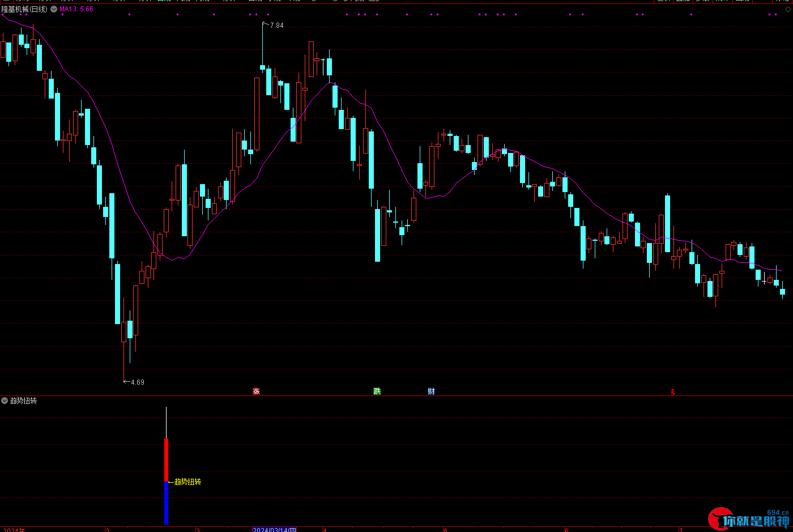
Task: Select the MA13: 5.66 indicator label
Action: [x=76, y=9]
